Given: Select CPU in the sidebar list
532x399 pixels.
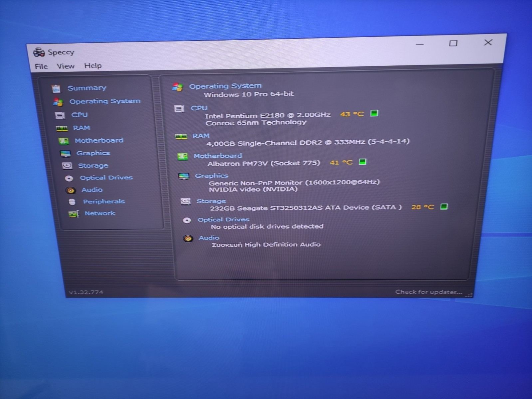Looking at the screenshot, I should pyautogui.click(x=80, y=115).
